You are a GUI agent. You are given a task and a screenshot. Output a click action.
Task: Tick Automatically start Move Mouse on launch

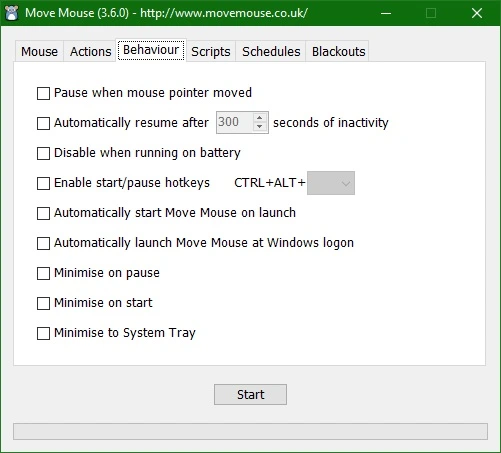pyautogui.click(x=43, y=213)
